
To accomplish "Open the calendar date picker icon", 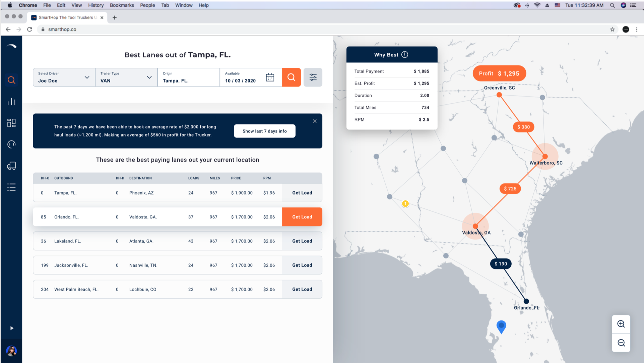I will 270,77.
